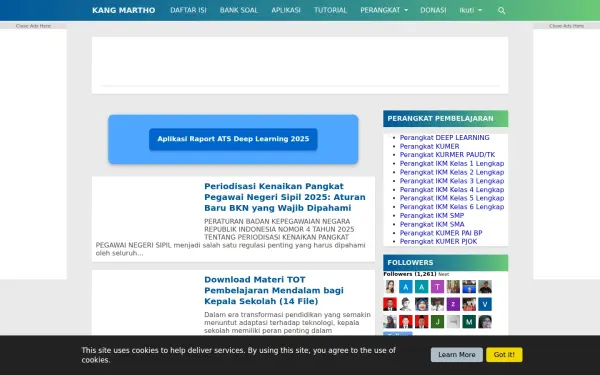Screen dimensions: 600x375
Task: Open Perangkat IKM Kelas 5 Lengkap
Action: [x=452, y=198]
